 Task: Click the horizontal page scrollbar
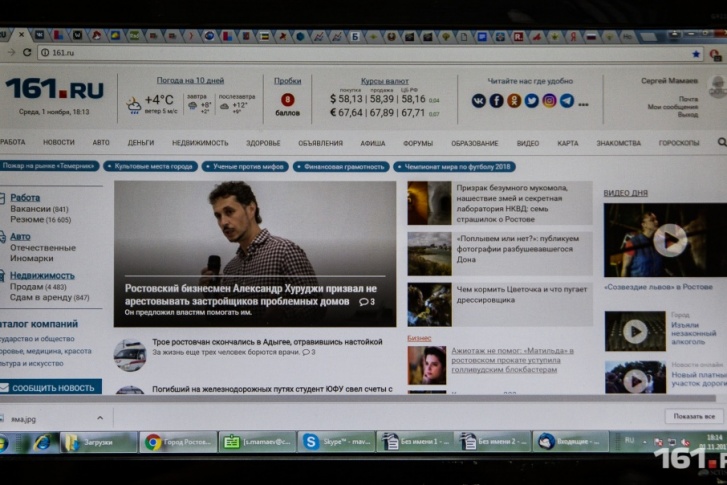tap(358, 398)
